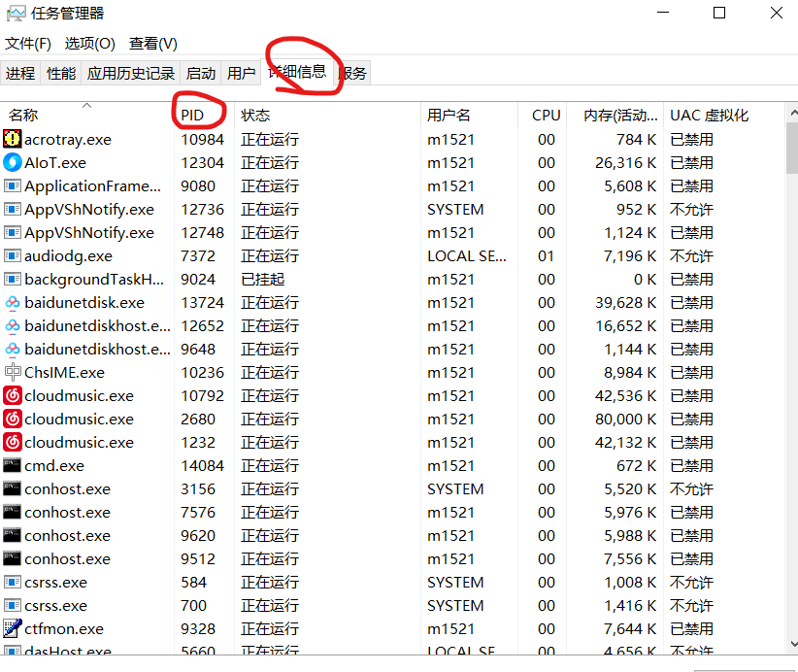
Task: Click PID value 14084
Action: [x=202, y=465]
